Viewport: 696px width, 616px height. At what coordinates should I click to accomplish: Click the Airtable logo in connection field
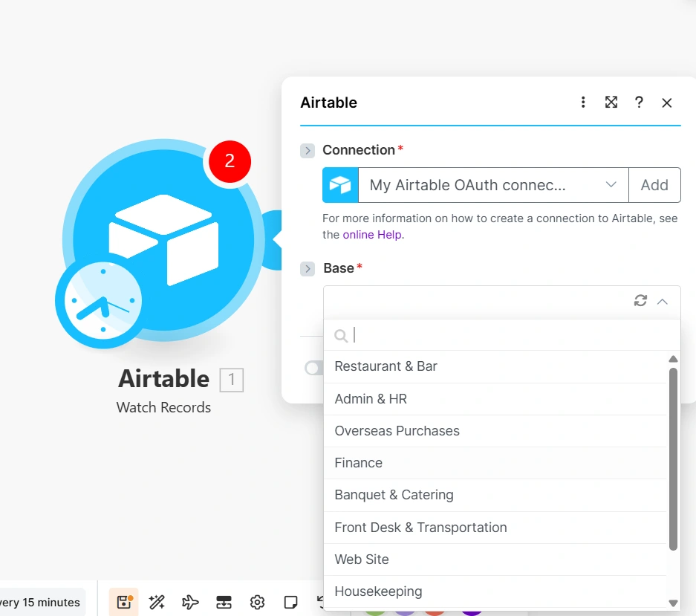click(x=340, y=185)
